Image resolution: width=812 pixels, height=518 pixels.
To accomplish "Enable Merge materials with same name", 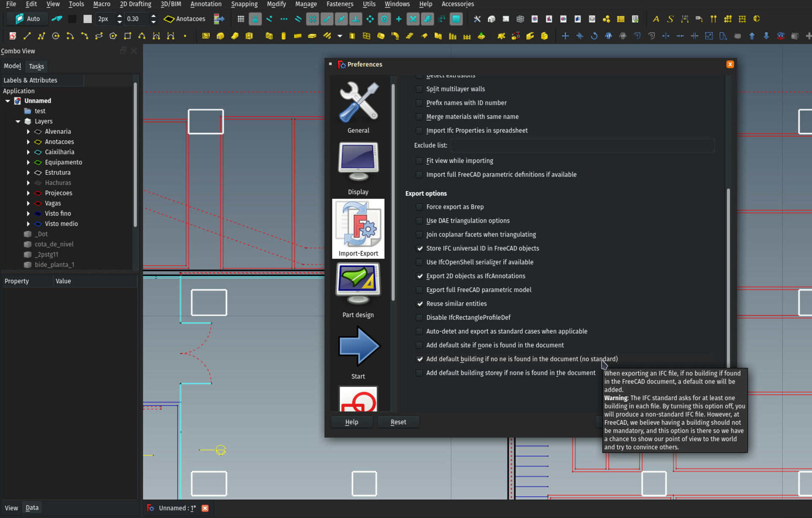I will point(419,117).
